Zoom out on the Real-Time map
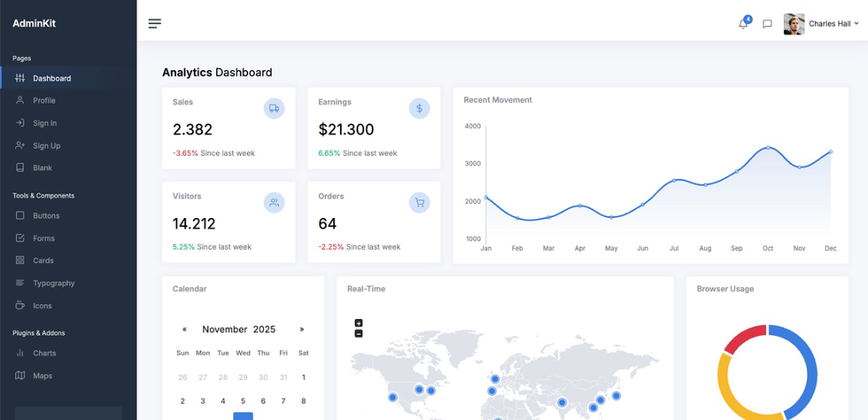The width and height of the screenshot is (868, 420). (x=358, y=333)
